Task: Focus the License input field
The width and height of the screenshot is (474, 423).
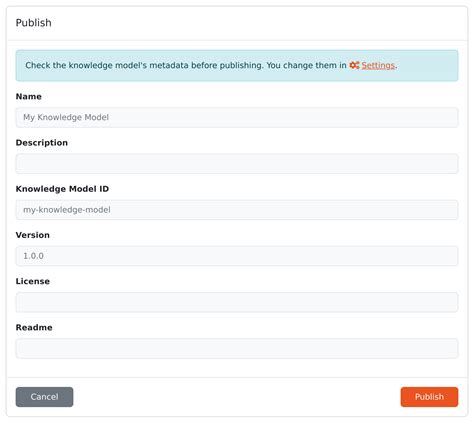Action: (237, 302)
